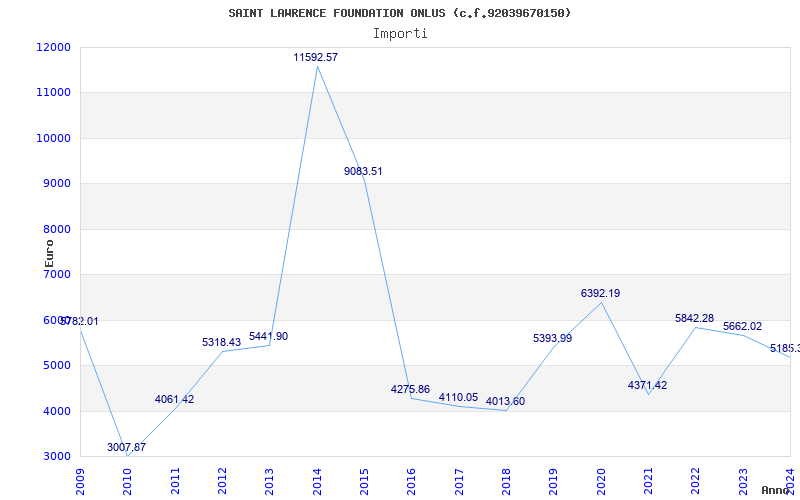Select the 5842.28 data label
This screenshot has width=800, height=500.
tap(694, 318)
